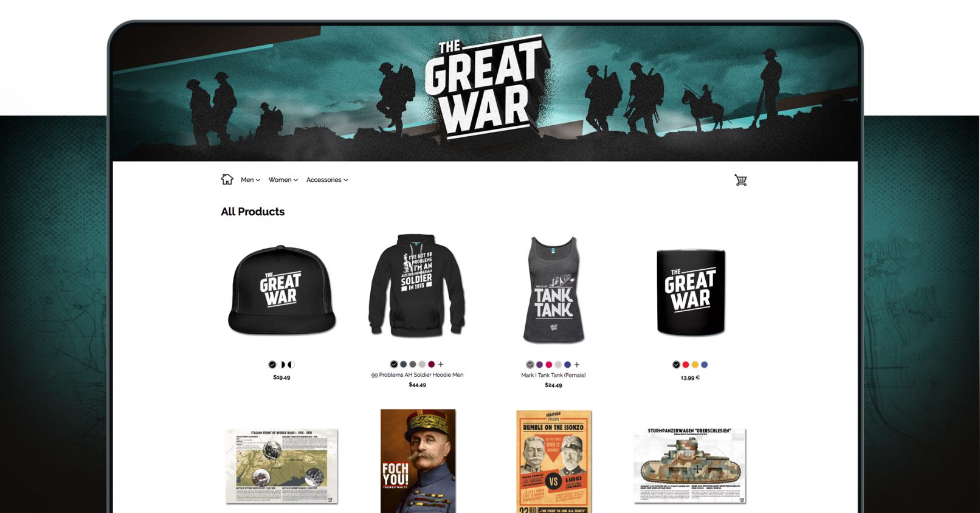Choose the purple tank top color swatch
980x513 pixels.
pos(539,365)
